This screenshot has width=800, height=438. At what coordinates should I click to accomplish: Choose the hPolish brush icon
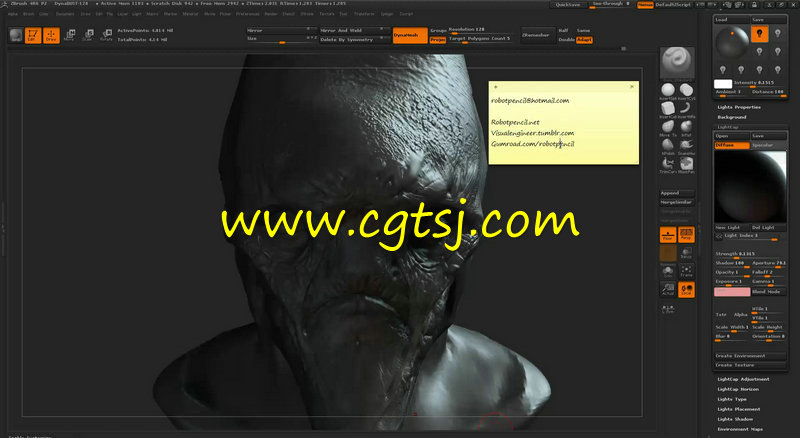coord(668,146)
